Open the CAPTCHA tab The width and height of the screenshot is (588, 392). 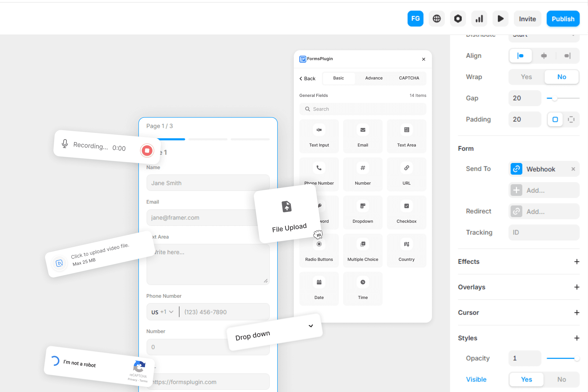(409, 78)
